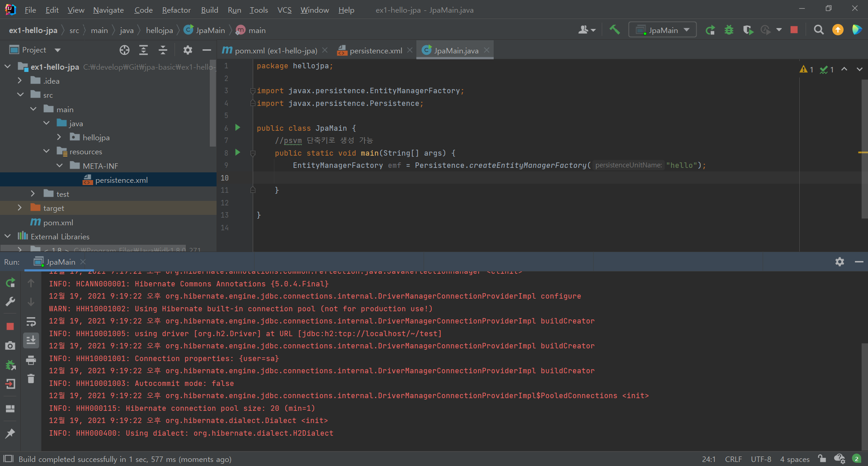The height and width of the screenshot is (466, 868).
Task: Collapse all in the Project panel
Action: click(163, 50)
